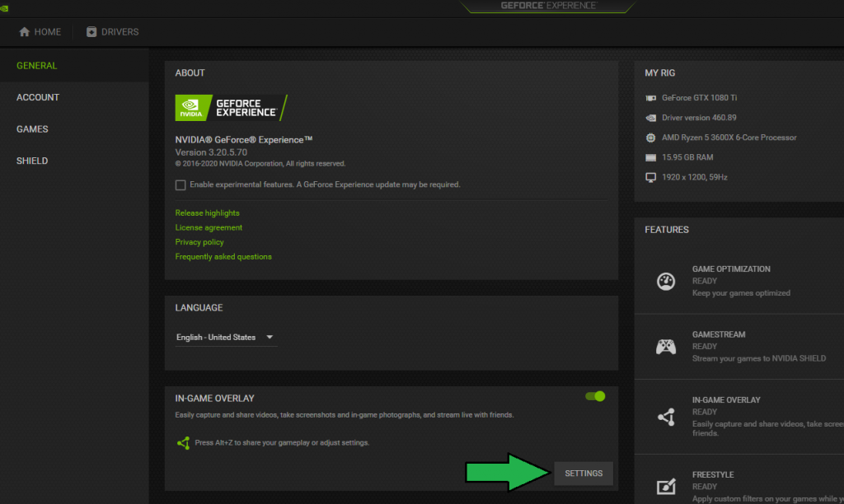
Task: Click the Home house icon
Action: 24,32
